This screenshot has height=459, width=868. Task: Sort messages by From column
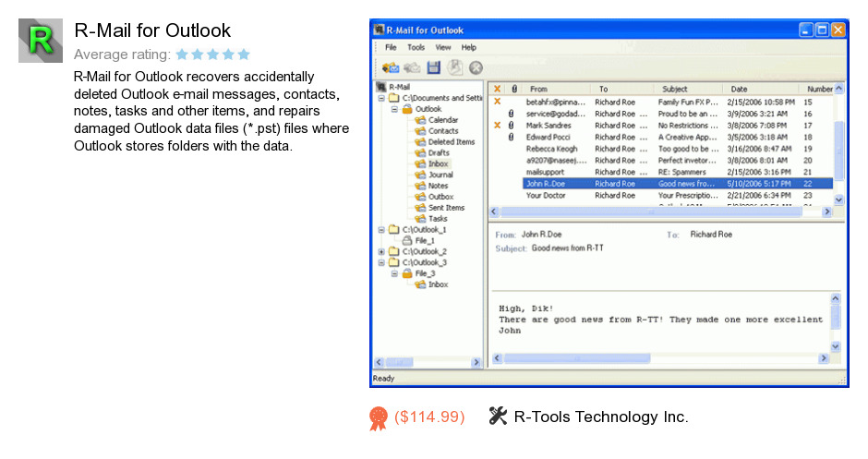coord(556,89)
